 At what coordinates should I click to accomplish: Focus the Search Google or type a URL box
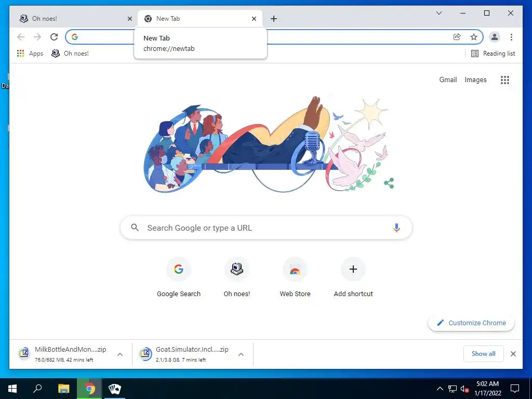[267, 228]
